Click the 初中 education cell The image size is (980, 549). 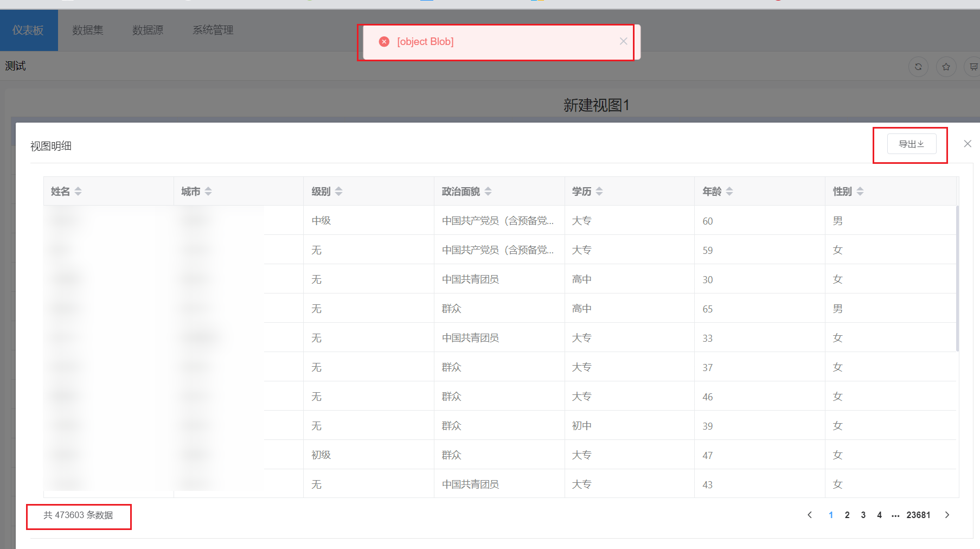tap(629, 425)
